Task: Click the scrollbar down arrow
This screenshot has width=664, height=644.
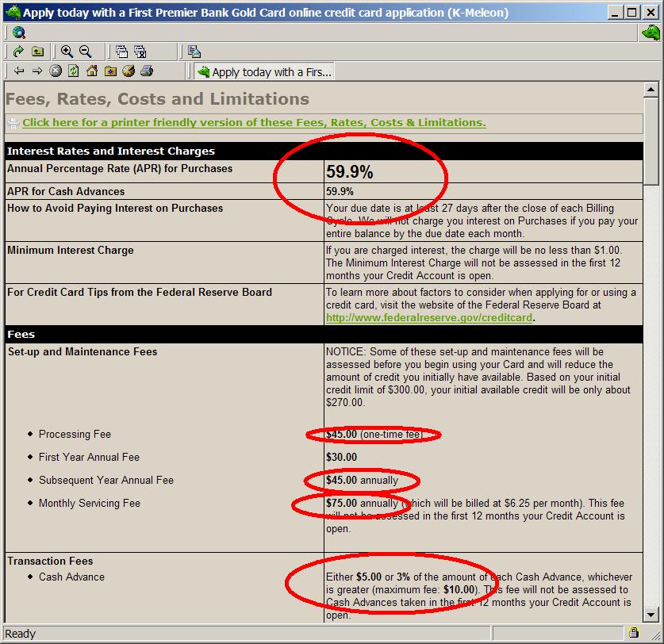Action: tap(651, 615)
